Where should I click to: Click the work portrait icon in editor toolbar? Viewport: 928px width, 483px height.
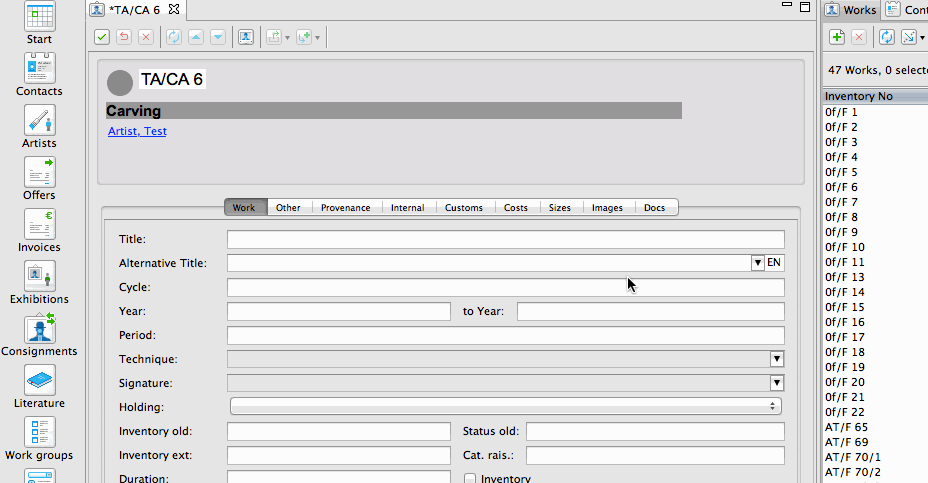pyautogui.click(x=246, y=37)
